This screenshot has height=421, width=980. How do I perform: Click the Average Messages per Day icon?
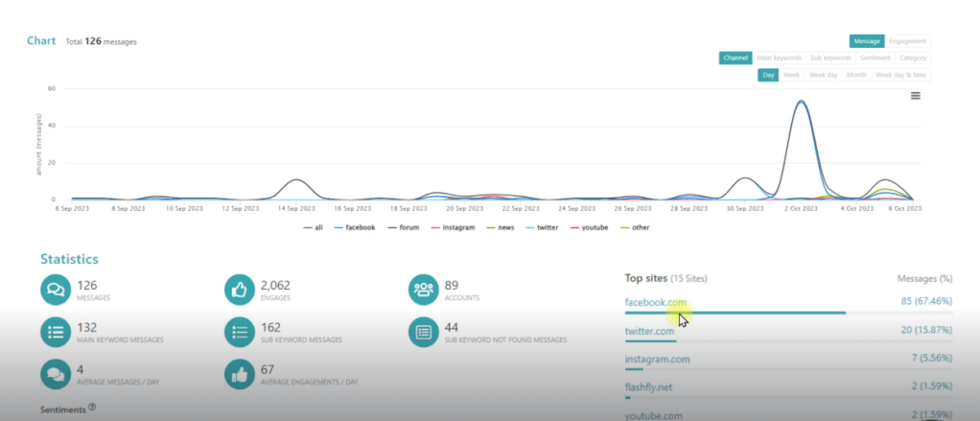click(56, 374)
